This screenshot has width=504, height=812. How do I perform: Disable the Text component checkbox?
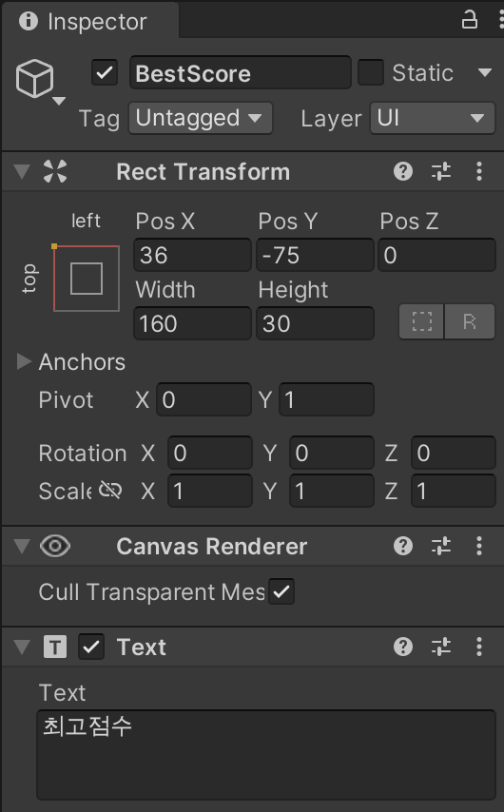point(91,647)
